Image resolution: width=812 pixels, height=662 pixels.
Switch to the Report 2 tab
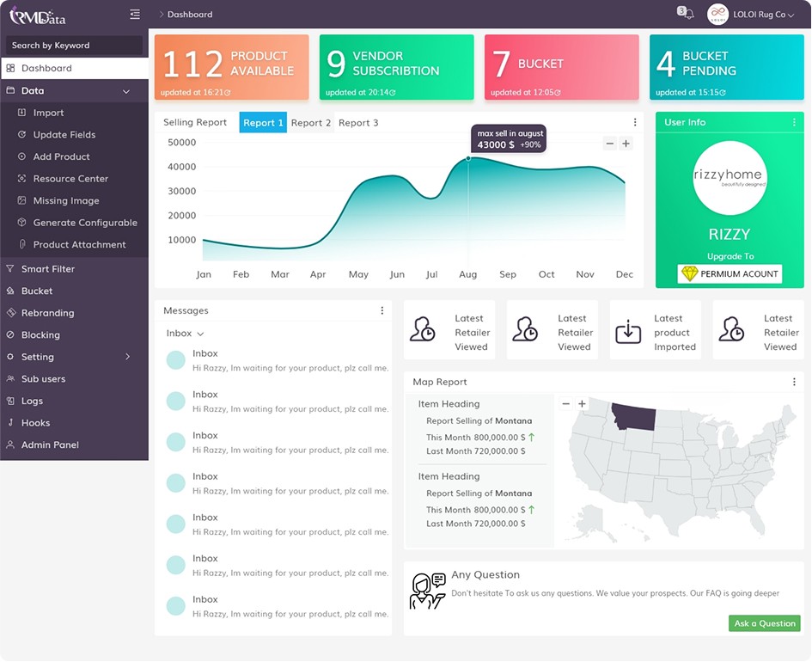tap(311, 123)
